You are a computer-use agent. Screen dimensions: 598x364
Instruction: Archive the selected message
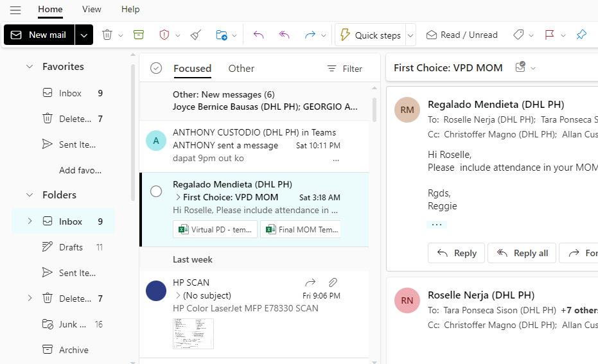click(x=139, y=35)
